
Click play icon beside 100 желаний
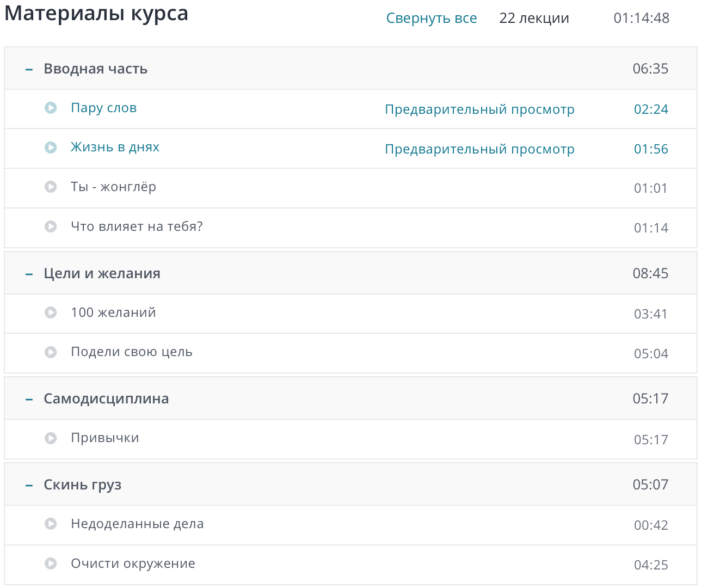pyautogui.click(x=51, y=313)
